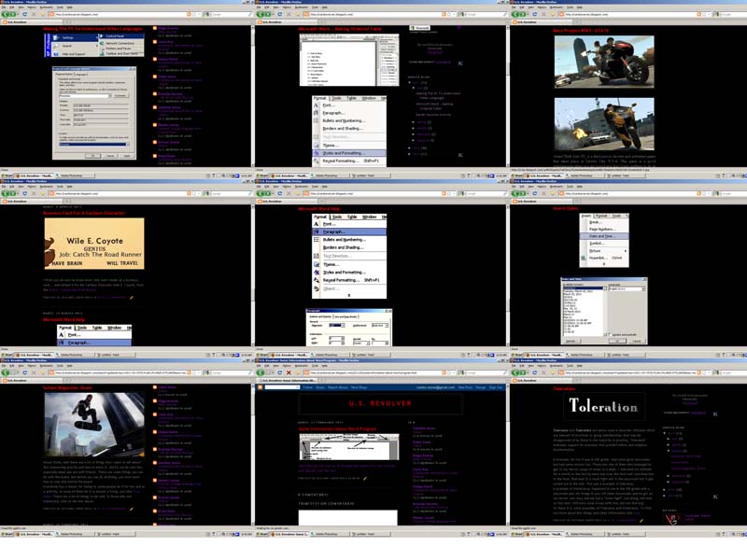Click New Post in Blogger navbar
This screenshot has height=560, width=747.
[465, 387]
